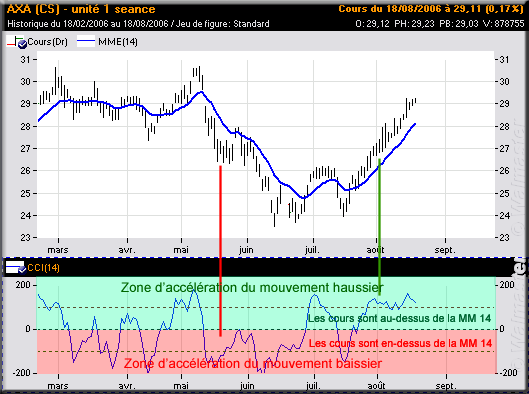
Task: Click the 'sept.' label on price chart axis
Action: click(x=445, y=250)
